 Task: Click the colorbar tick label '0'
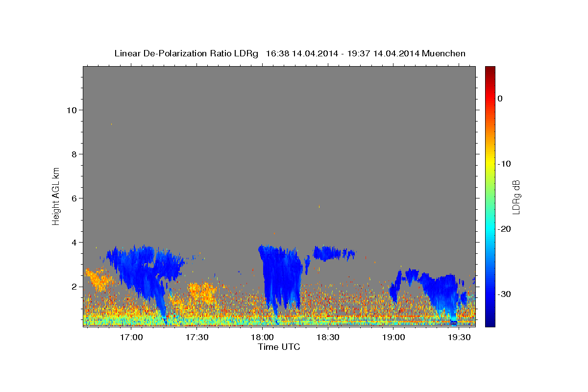coord(500,98)
